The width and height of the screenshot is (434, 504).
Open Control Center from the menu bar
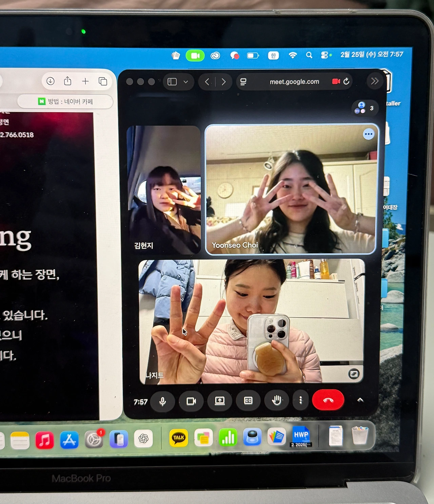[325, 55]
